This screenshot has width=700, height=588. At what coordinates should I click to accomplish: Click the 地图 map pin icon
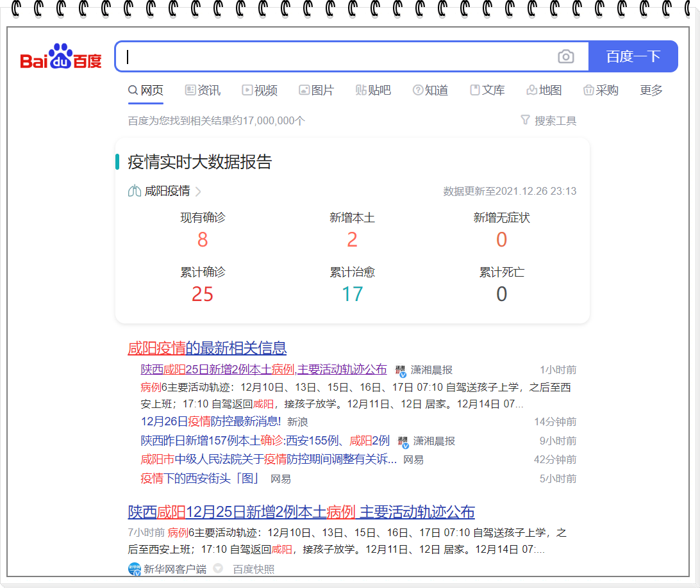[531, 90]
